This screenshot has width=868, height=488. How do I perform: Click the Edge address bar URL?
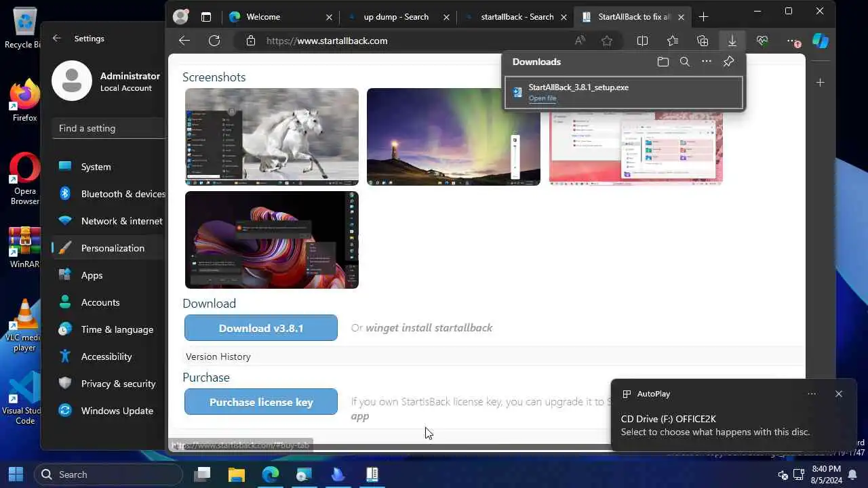coord(327,41)
